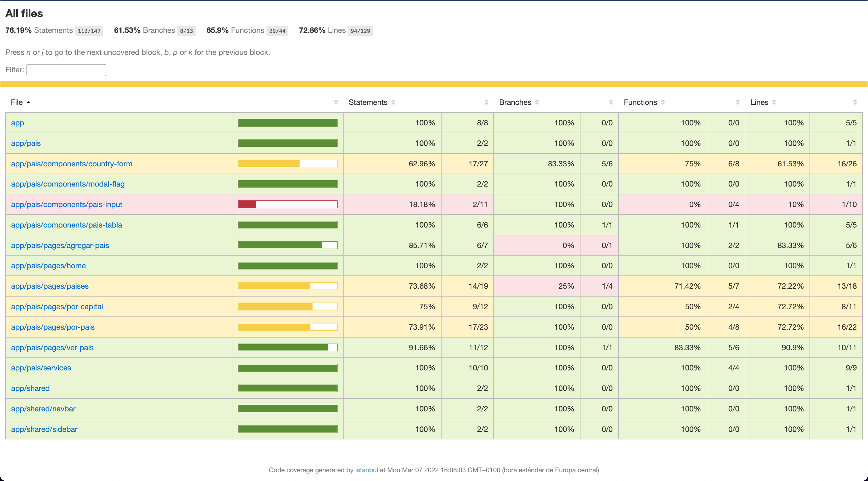The width and height of the screenshot is (868, 481).
Task: Click sort icon above functions count column
Action: tap(737, 102)
